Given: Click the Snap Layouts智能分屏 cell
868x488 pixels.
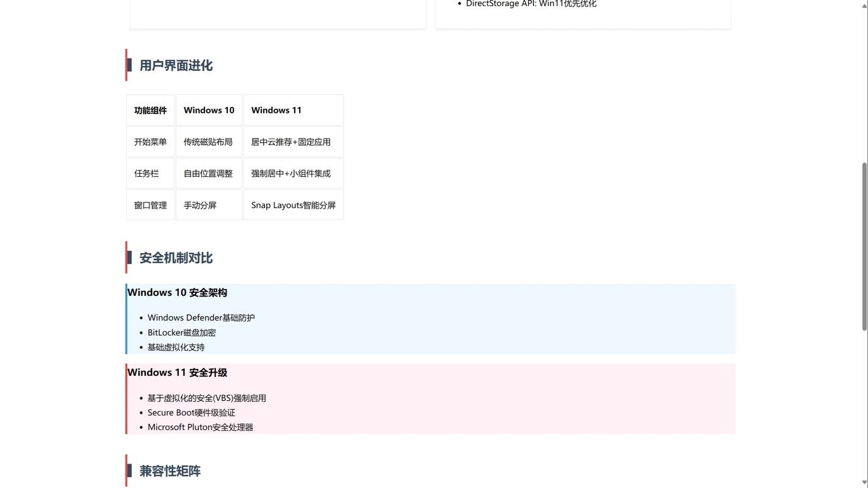Looking at the screenshot, I should [x=294, y=204].
